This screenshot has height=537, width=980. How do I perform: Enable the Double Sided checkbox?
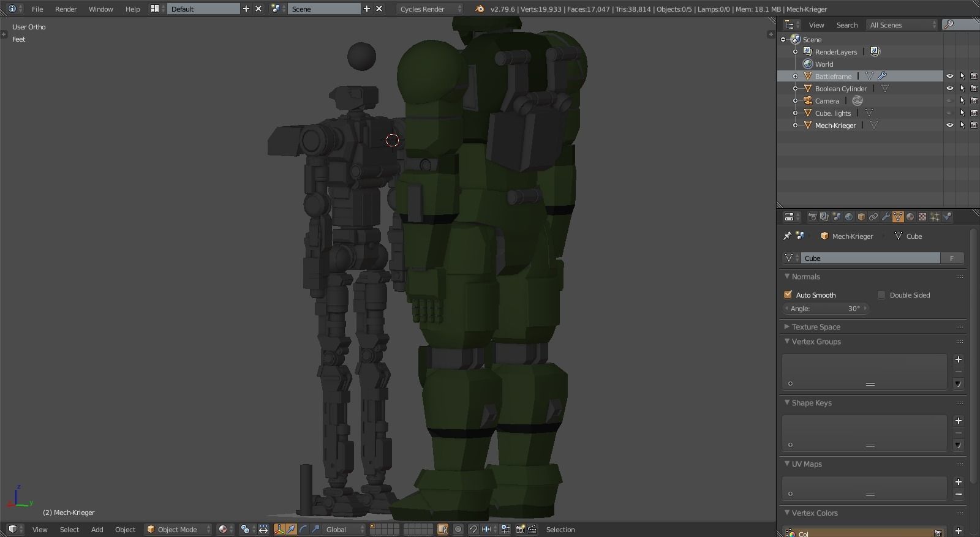coord(881,295)
